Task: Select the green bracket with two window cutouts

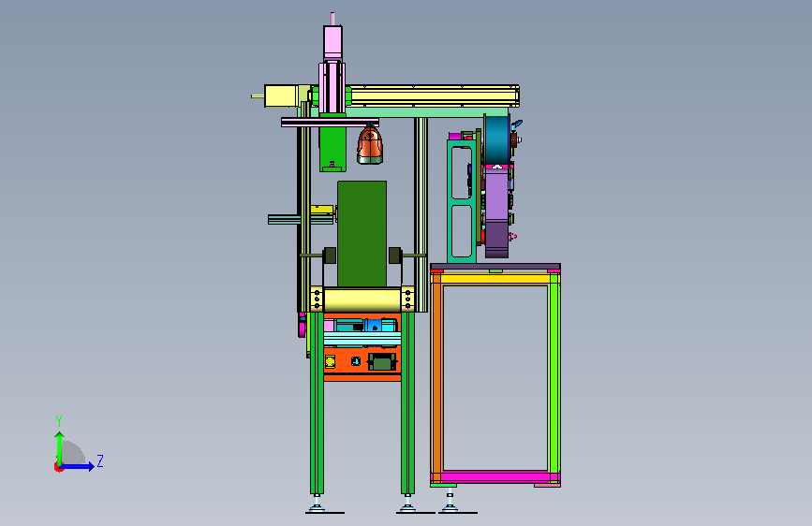Action: pos(462,201)
